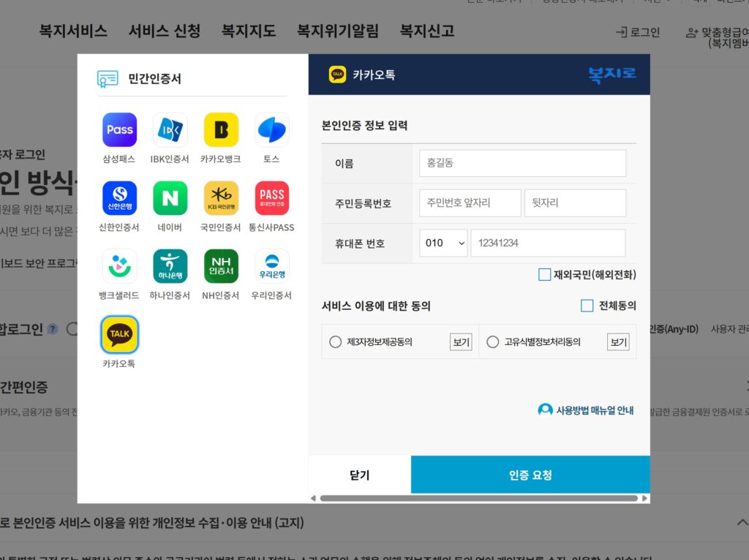View 제3자정보제공동의 details via 보기
The height and width of the screenshot is (560, 749).
click(x=461, y=342)
